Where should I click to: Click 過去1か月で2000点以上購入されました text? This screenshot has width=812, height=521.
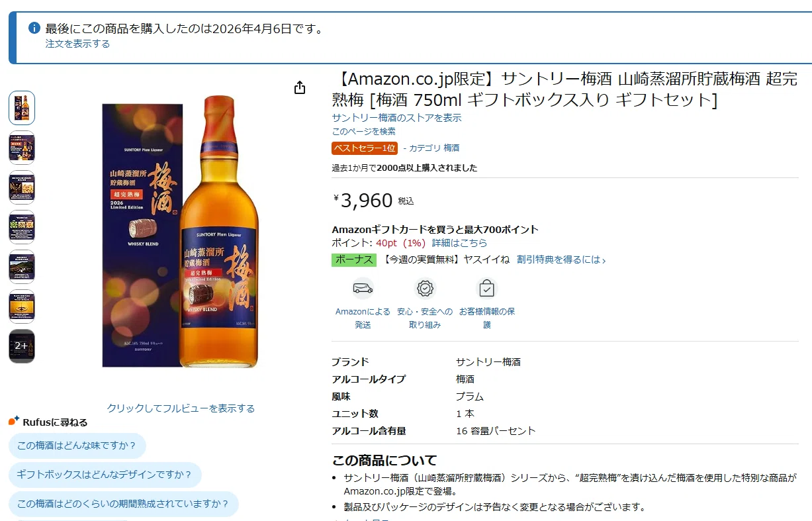coord(404,168)
